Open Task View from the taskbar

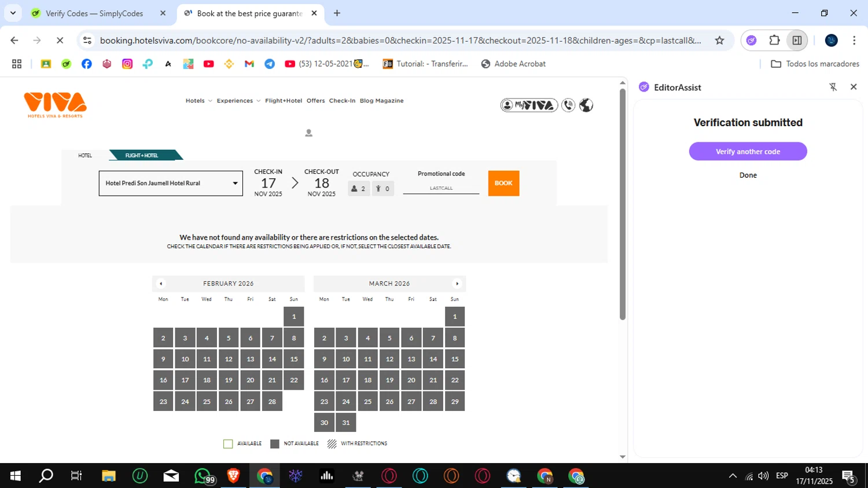coord(76,476)
